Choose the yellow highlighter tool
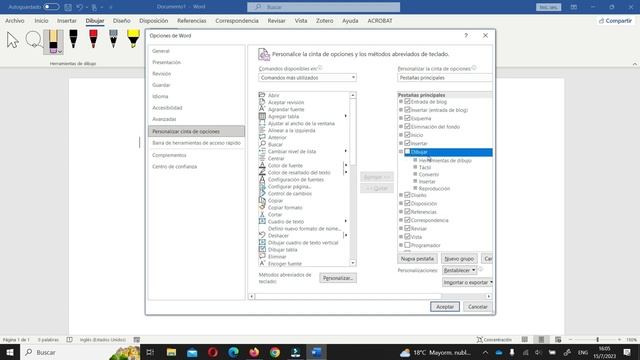This screenshot has width=640, height=360. pos(133,39)
